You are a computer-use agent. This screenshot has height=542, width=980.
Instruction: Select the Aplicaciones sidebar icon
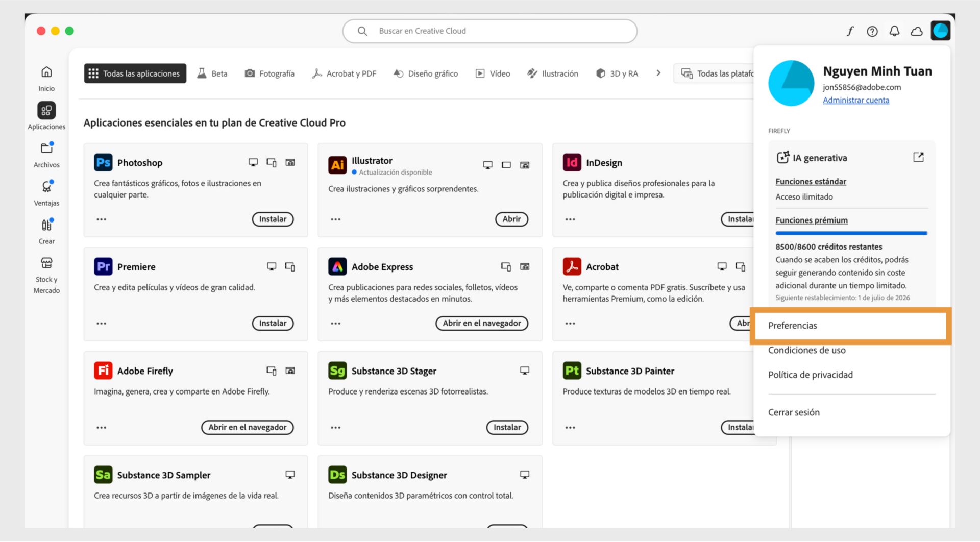pos(46,110)
